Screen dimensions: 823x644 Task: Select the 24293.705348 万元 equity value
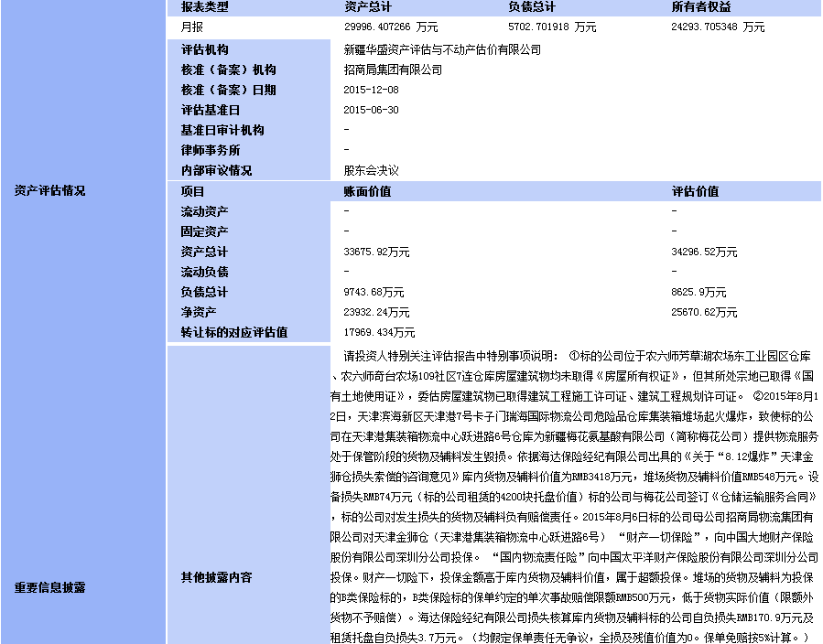(x=718, y=27)
